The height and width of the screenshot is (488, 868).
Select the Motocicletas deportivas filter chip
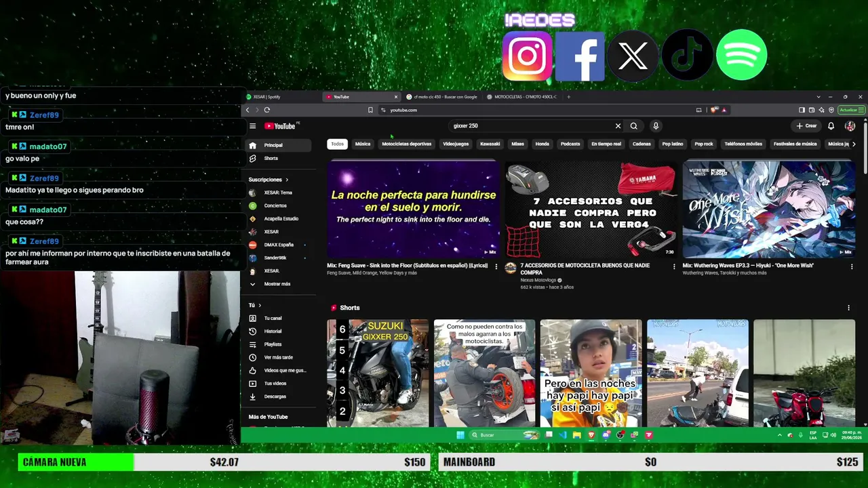407,144
